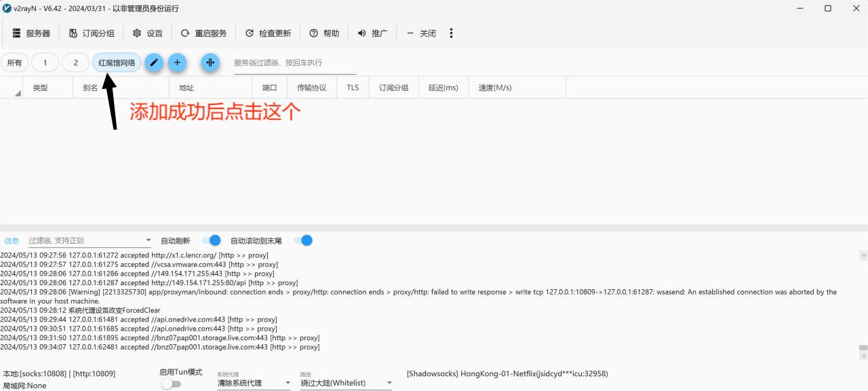Toggle the 自动刷新 auto refresh switch
Image resolution: width=868 pixels, height=391 pixels.
click(212, 240)
